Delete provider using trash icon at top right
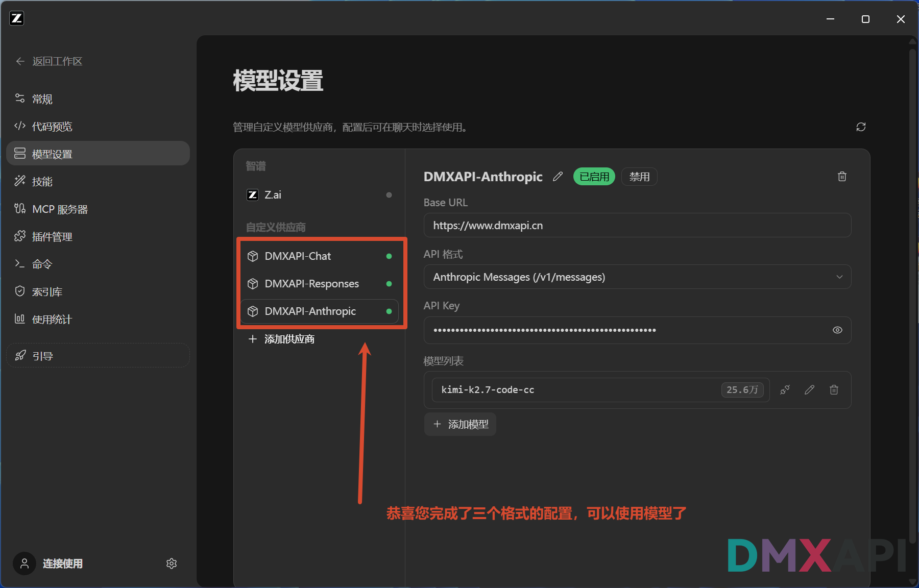The width and height of the screenshot is (919, 588). tap(842, 177)
